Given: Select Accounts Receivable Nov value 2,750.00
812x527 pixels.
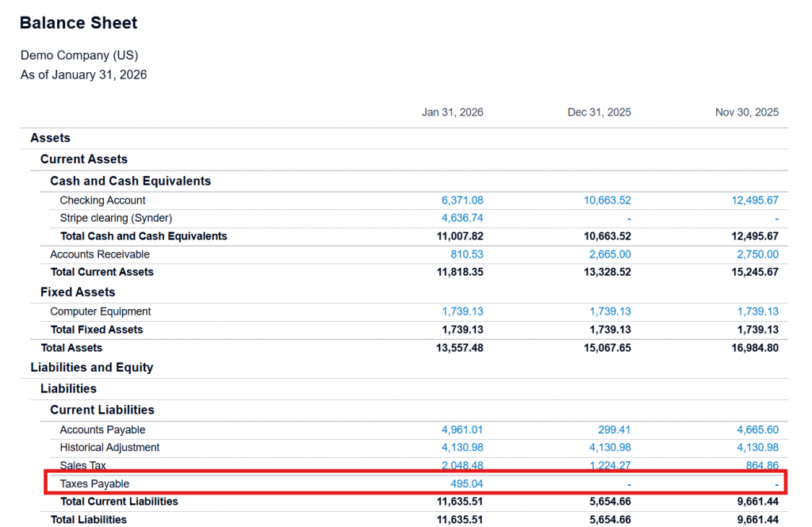Looking at the screenshot, I should (757, 254).
